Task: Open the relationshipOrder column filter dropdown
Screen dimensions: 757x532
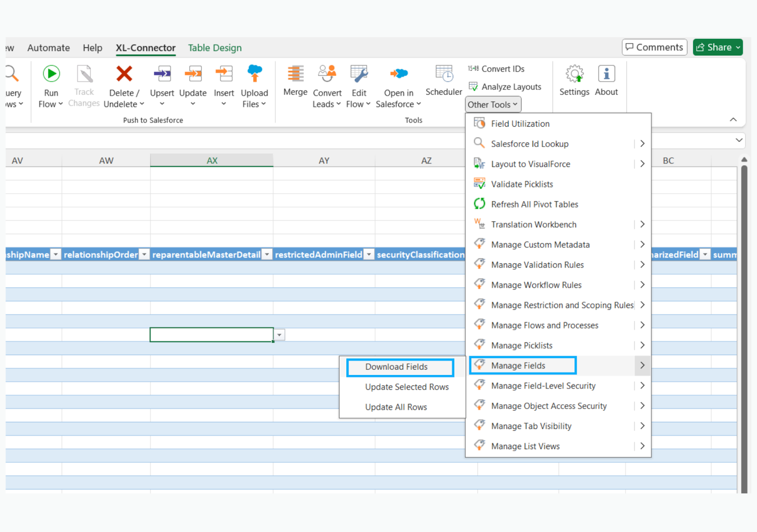Action: click(x=144, y=254)
